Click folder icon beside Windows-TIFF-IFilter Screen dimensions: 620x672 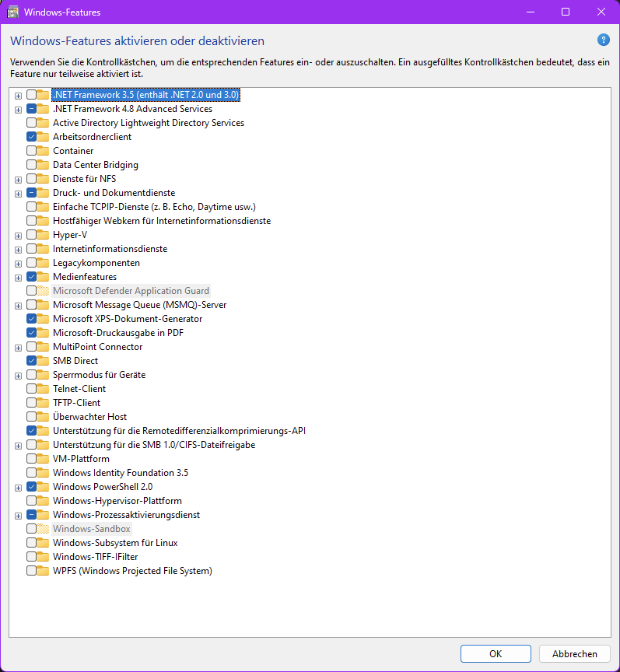(43, 556)
